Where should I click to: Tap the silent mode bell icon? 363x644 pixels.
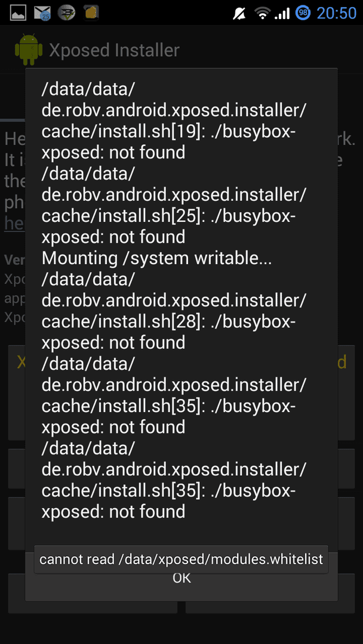tap(239, 13)
